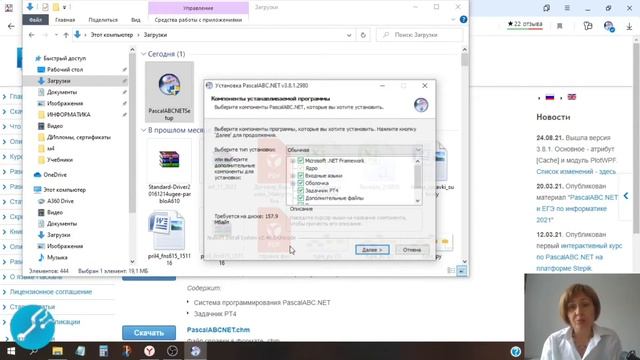Click the browser back arrow
This screenshot has width=640, height=360.
(x=11, y=26)
